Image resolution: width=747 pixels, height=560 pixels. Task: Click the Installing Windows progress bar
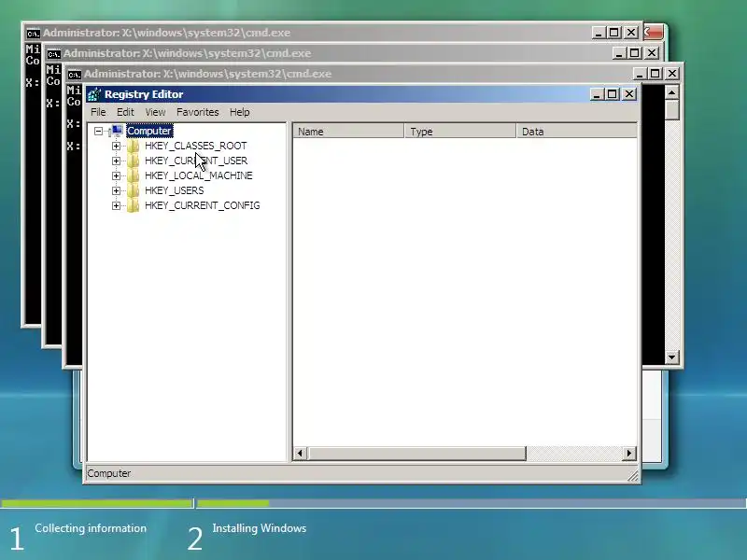(472, 503)
